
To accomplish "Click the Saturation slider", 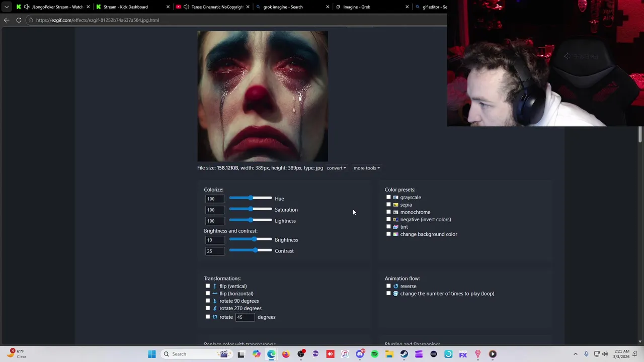I will [x=251, y=209].
